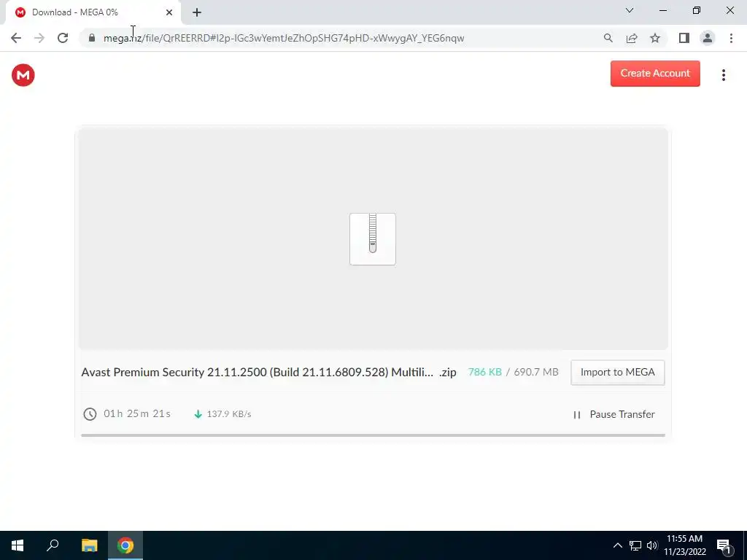
Task: Share this page via the share icon
Action: [632, 38]
